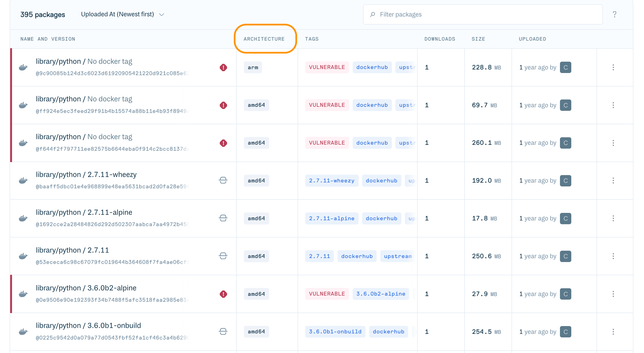Click the Filter packages search field
The height and width of the screenshot is (353, 644).
(x=483, y=14)
